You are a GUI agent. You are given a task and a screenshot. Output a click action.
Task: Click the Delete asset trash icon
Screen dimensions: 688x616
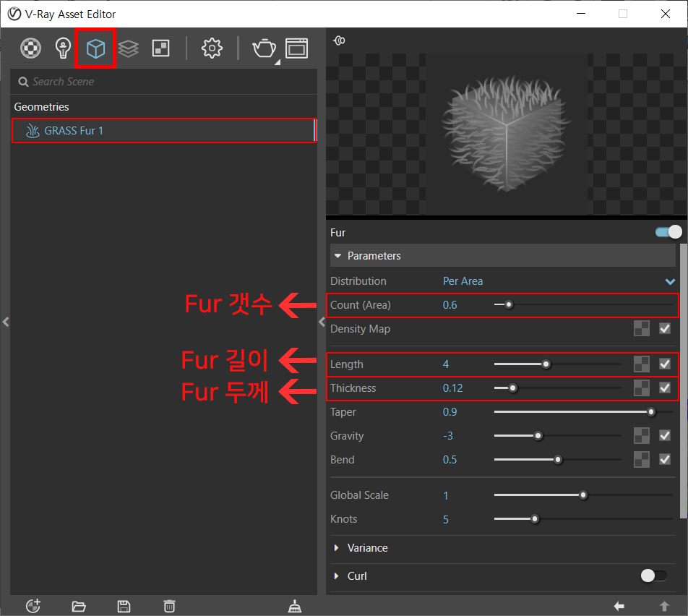[169, 607]
